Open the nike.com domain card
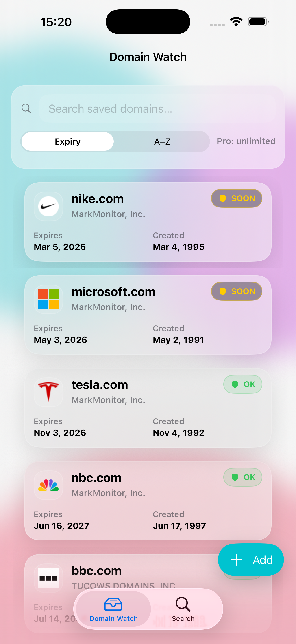 [148, 222]
